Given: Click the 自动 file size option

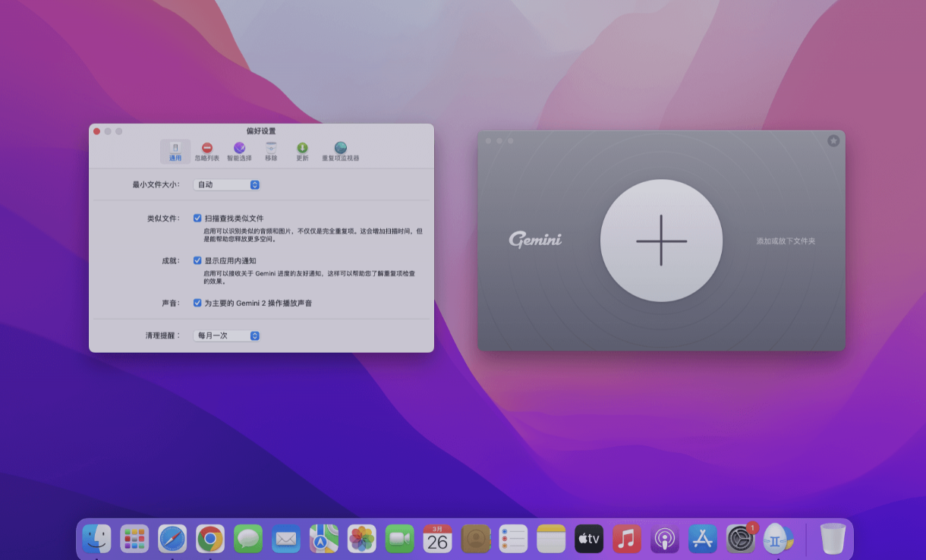Looking at the screenshot, I should tap(226, 184).
